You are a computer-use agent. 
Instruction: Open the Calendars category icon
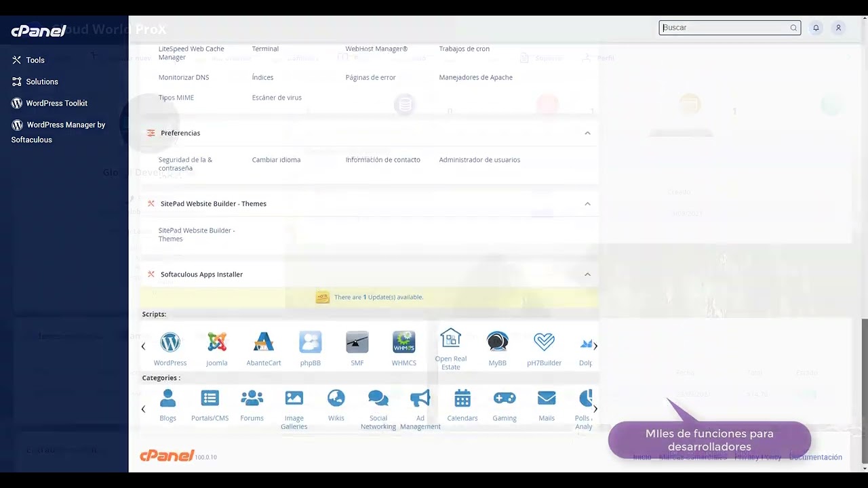click(462, 399)
